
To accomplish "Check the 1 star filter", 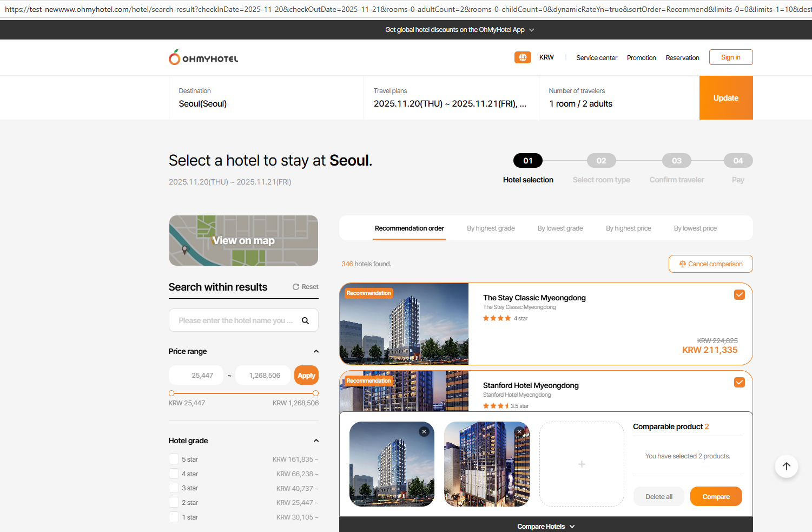I will click(174, 517).
